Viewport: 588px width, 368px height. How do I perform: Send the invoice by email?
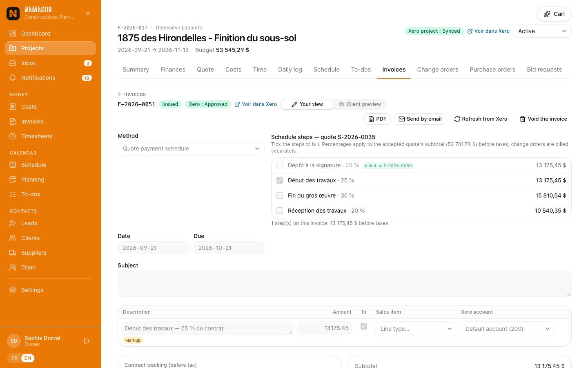(x=420, y=119)
